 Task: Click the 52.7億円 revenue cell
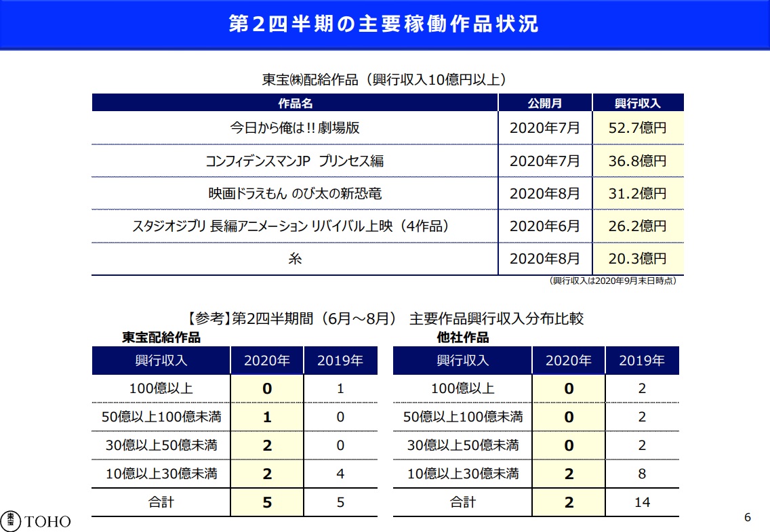[x=637, y=127]
